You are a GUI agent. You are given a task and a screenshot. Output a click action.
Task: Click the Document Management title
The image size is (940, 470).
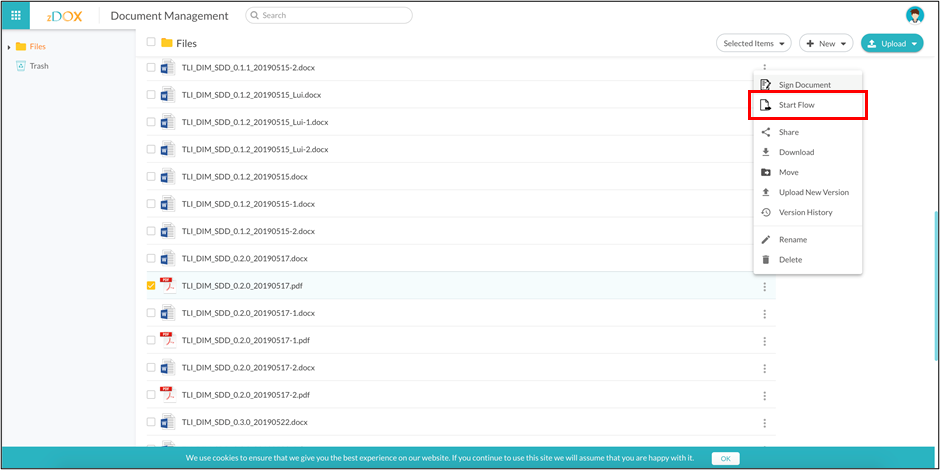click(x=170, y=16)
